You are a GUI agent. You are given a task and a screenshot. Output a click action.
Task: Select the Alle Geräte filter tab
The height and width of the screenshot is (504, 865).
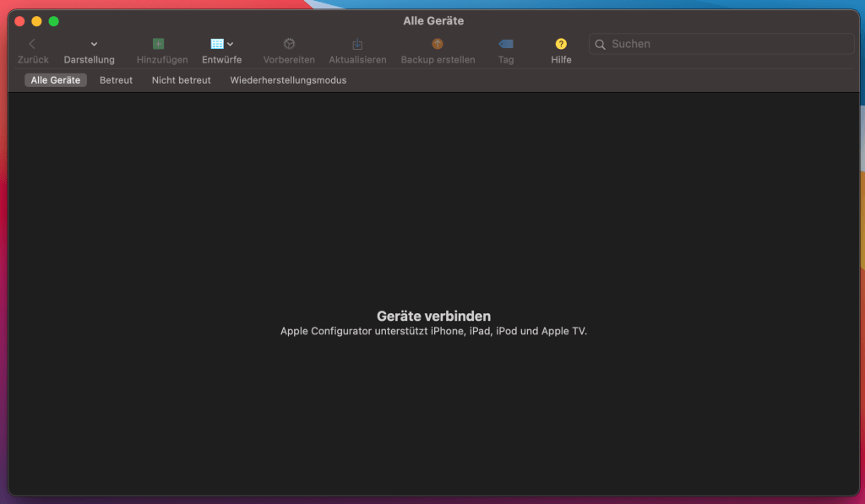(56, 80)
